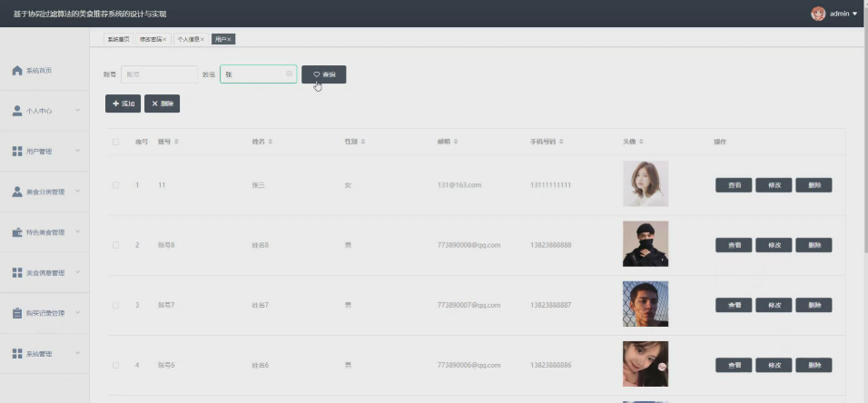The width and height of the screenshot is (868, 403).
Task: Sort the table by the 姓名 column arrows
Action: (x=271, y=142)
